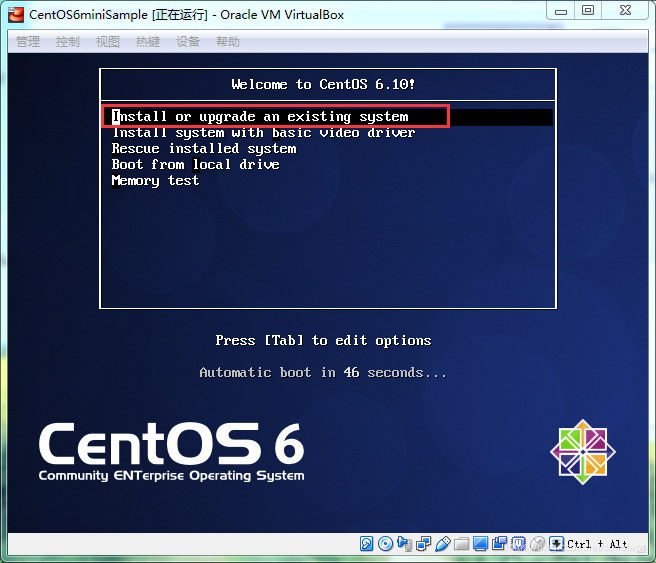656x563 pixels.
Task: Click the display settings status icon
Action: (480, 543)
